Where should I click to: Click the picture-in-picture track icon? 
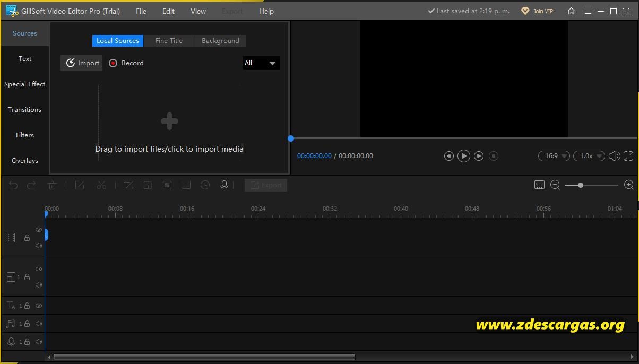(x=11, y=277)
